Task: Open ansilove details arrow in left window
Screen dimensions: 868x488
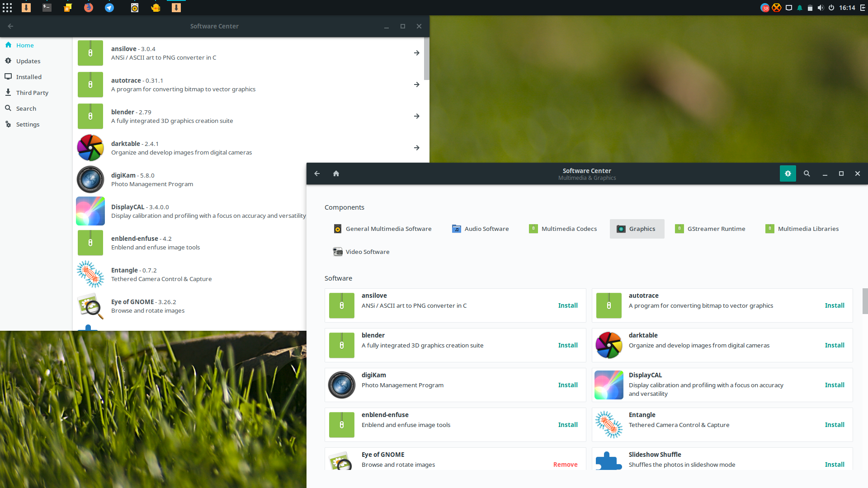Action: [417, 53]
